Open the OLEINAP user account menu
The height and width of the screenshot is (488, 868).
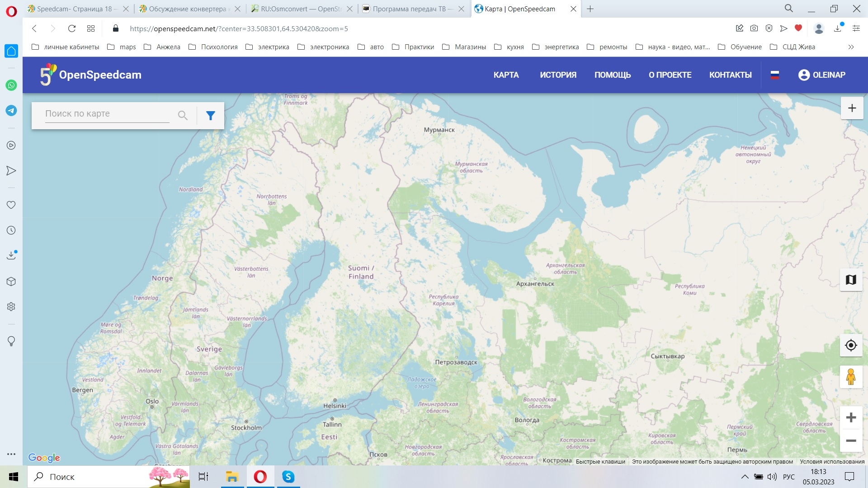[821, 75]
